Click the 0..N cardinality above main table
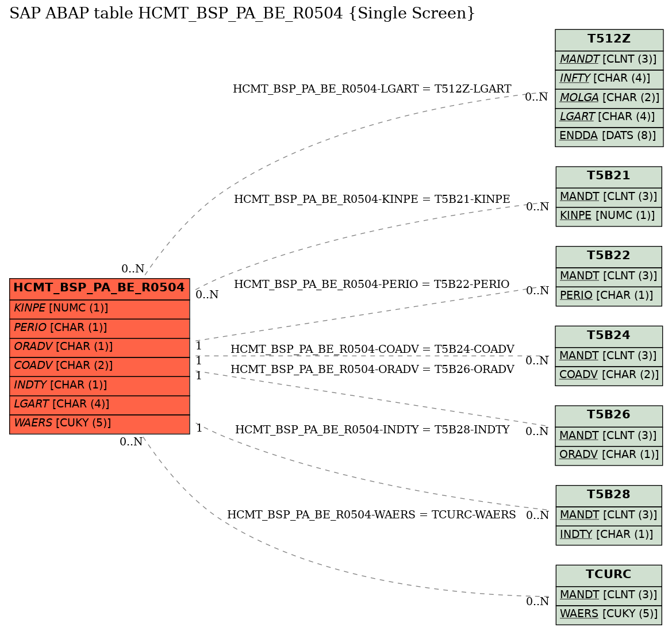 point(133,268)
